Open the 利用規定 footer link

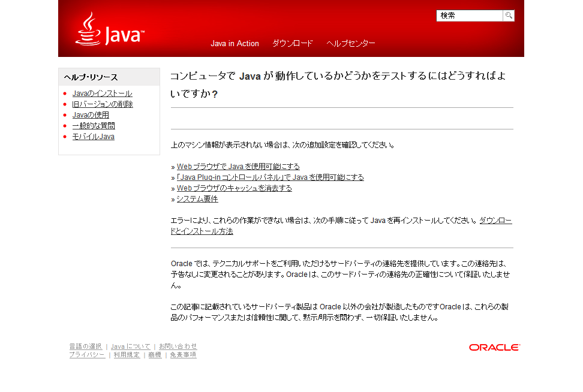click(x=127, y=355)
